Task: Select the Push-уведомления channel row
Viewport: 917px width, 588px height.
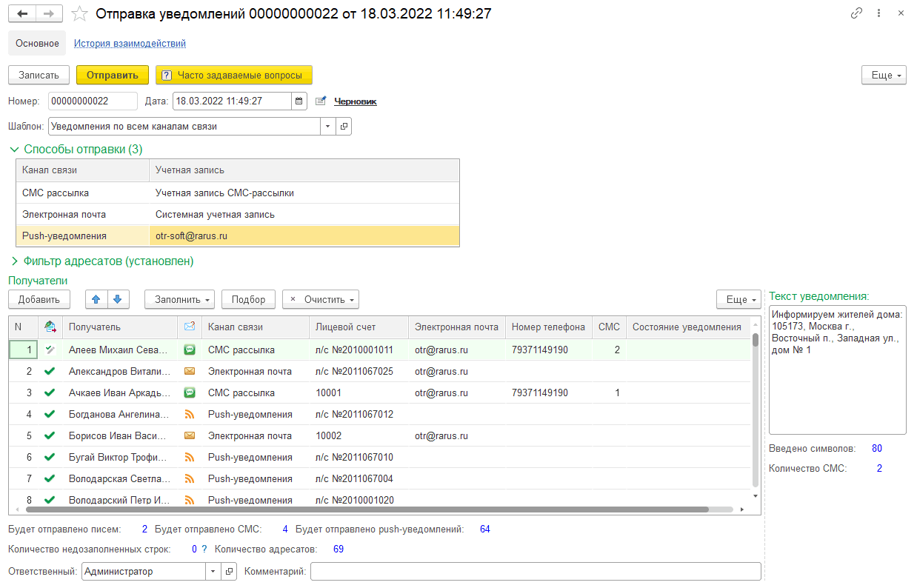Action: pos(237,235)
